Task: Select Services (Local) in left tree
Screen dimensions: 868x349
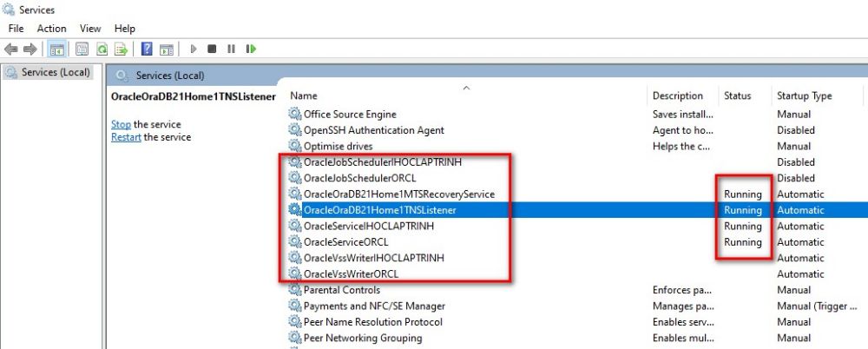Action: click(x=56, y=72)
